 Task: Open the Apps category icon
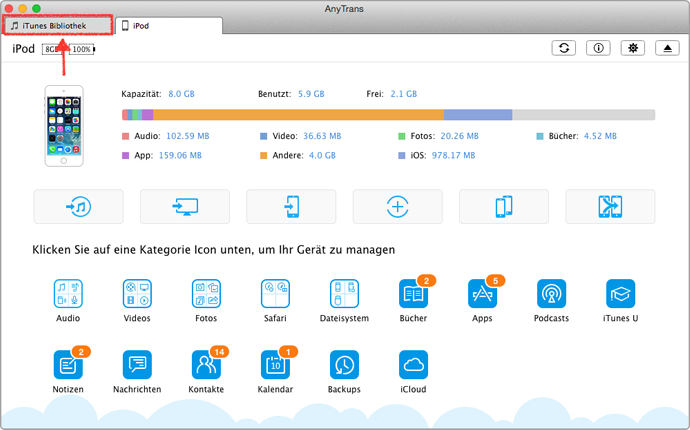pos(482,294)
